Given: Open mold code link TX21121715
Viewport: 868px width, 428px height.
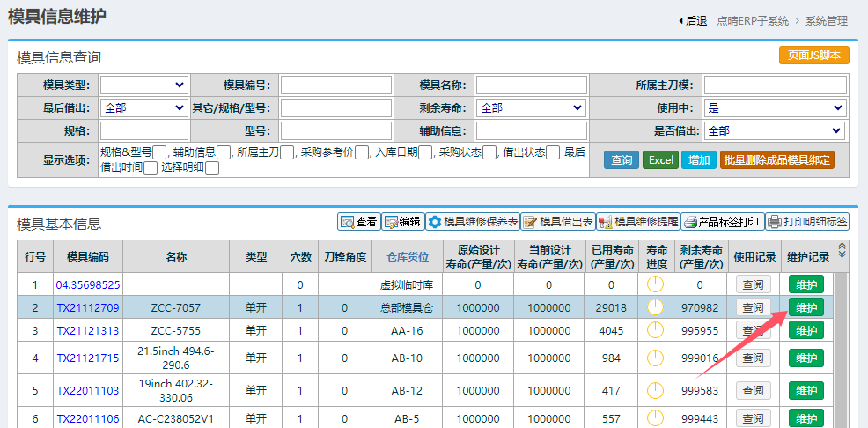Looking at the screenshot, I should pos(87,358).
